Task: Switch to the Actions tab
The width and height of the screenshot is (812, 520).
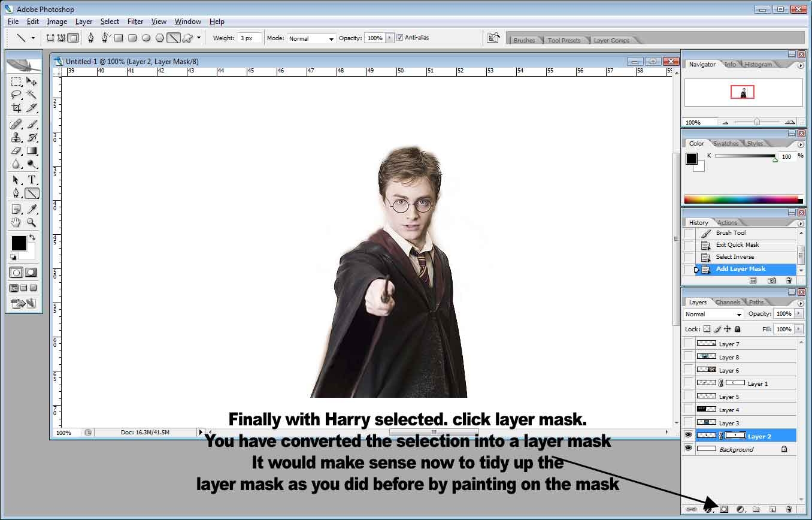Action: (x=727, y=222)
